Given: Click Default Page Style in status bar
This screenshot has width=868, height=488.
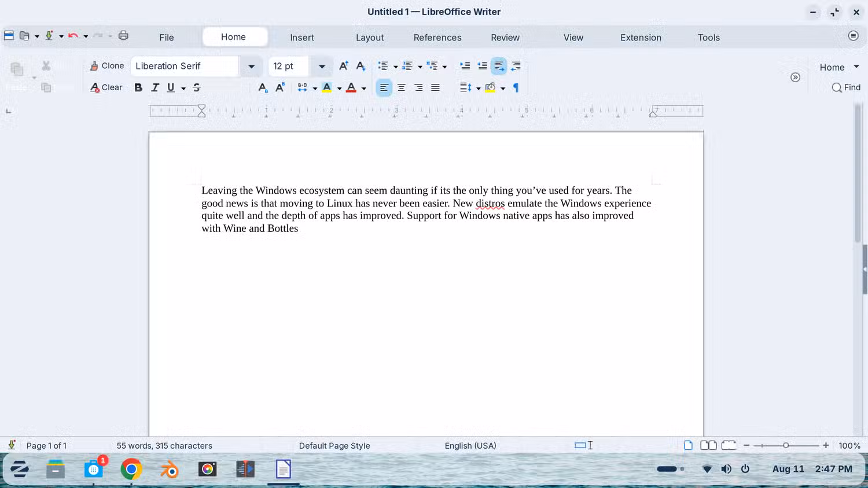Looking at the screenshot, I should pos(334,446).
